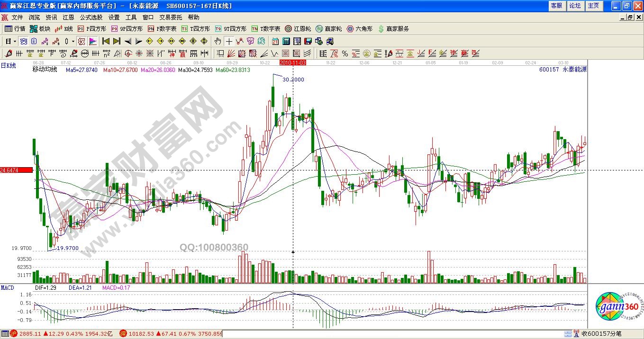Toggle the phone icon toolbar button
This screenshot has width=644, height=339.
point(329,41)
